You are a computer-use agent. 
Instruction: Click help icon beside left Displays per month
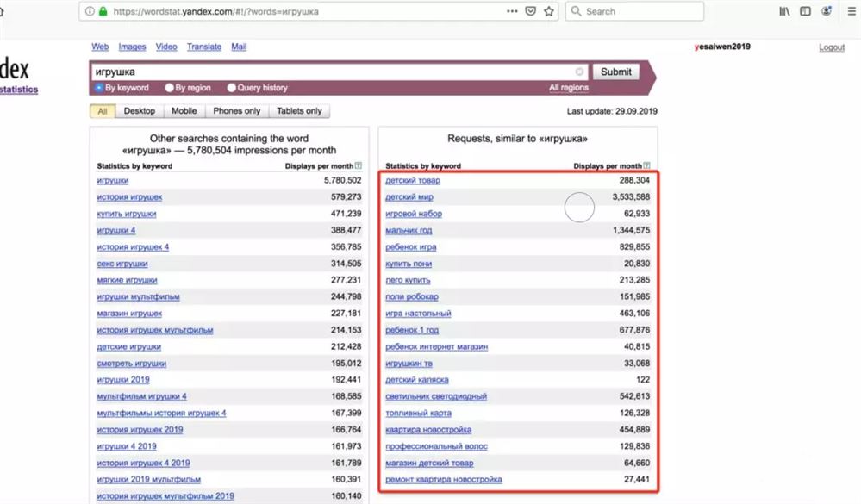[358, 165]
